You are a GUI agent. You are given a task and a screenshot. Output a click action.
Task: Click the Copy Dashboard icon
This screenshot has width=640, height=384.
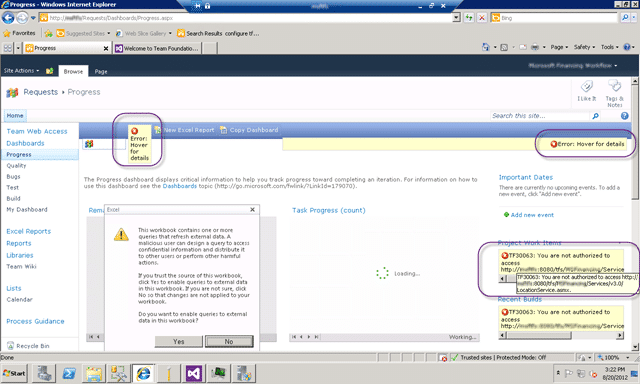click(223, 130)
